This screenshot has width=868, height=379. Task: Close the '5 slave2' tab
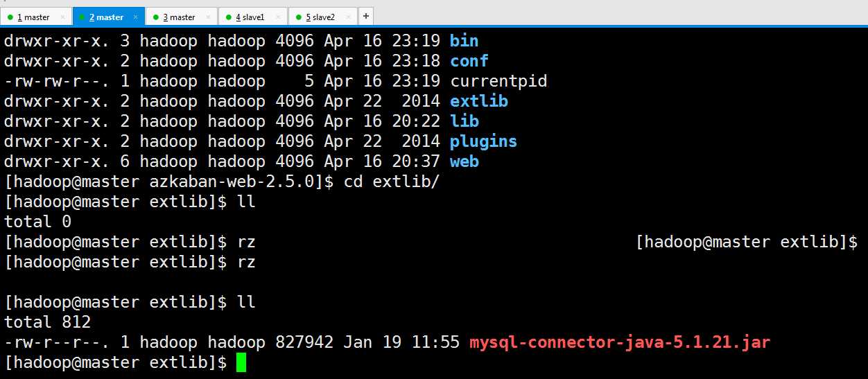349,17
